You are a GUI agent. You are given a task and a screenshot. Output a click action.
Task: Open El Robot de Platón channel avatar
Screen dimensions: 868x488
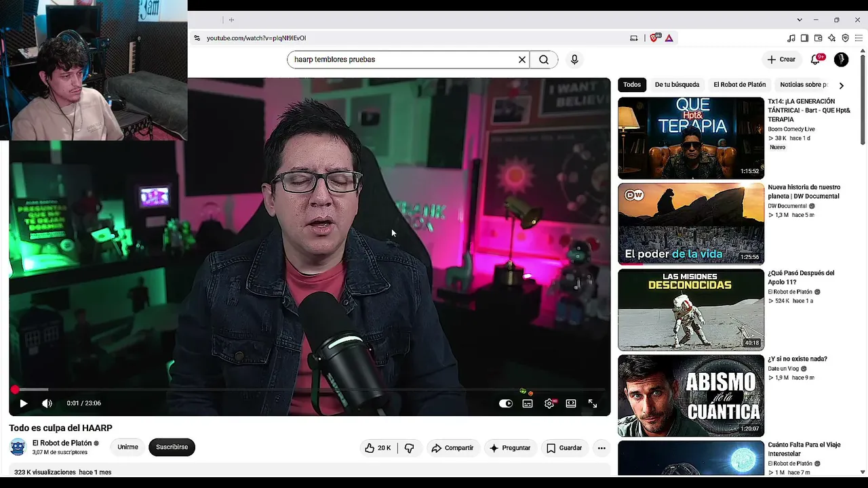click(18, 447)
